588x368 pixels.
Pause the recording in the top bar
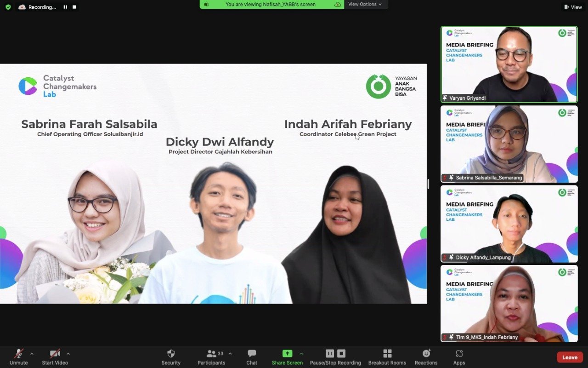click(x=65, y=7)
